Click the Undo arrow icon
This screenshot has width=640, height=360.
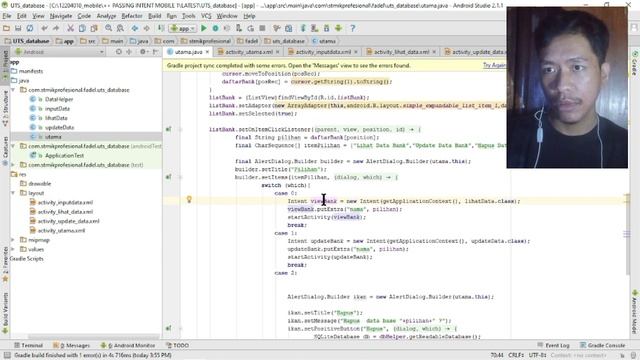[44, 28]
